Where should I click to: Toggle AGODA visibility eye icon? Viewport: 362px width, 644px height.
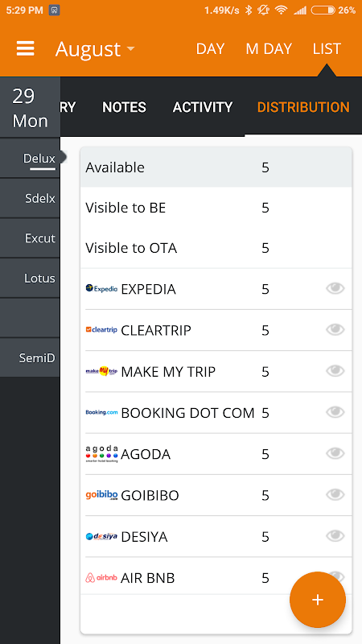335,453
